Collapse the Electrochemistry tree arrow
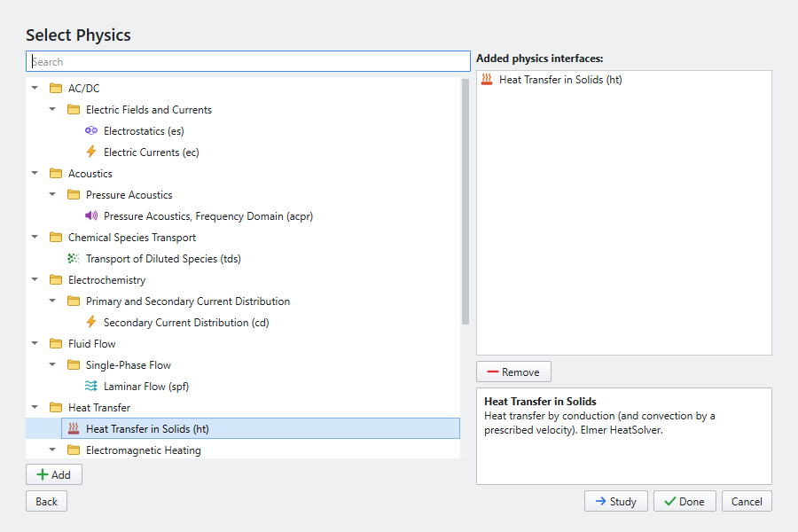 [35, 279]
